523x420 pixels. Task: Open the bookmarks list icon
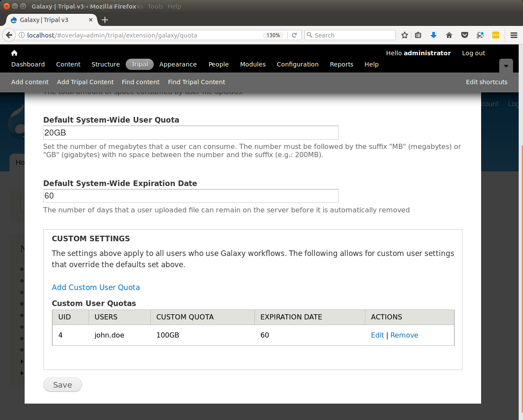click(418, 35)
